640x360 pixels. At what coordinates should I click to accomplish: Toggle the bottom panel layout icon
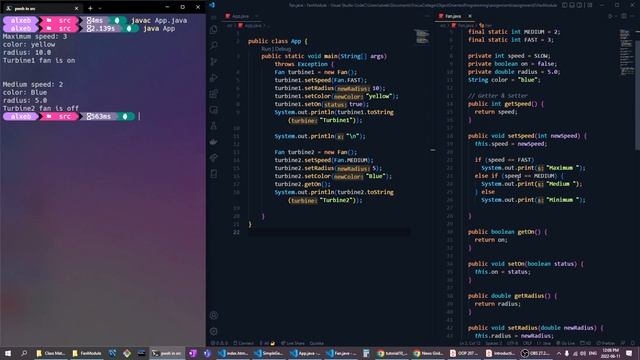572,5
